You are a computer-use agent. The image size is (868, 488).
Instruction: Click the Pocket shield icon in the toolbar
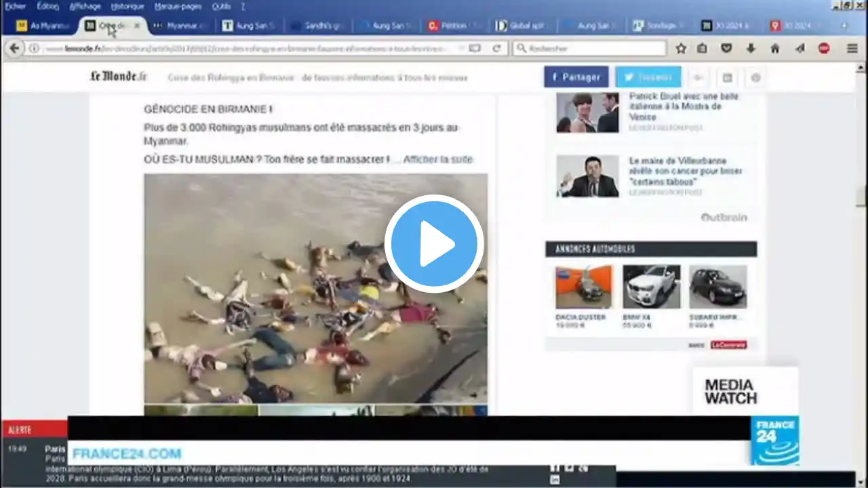point(726,48)
